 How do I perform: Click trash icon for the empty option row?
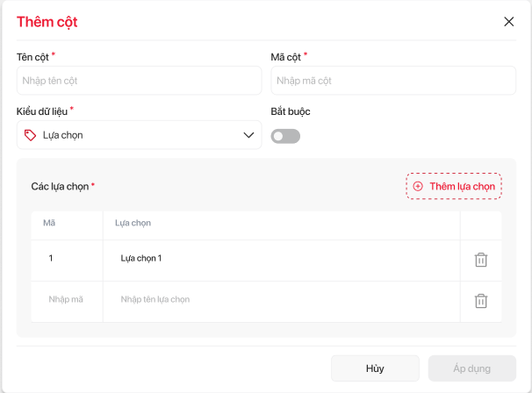coord(481,301)
